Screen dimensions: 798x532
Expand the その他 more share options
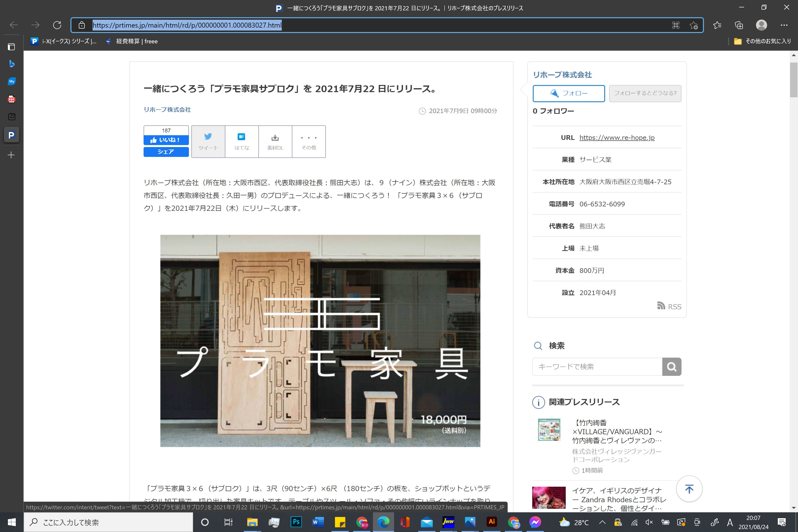[308, 141]
